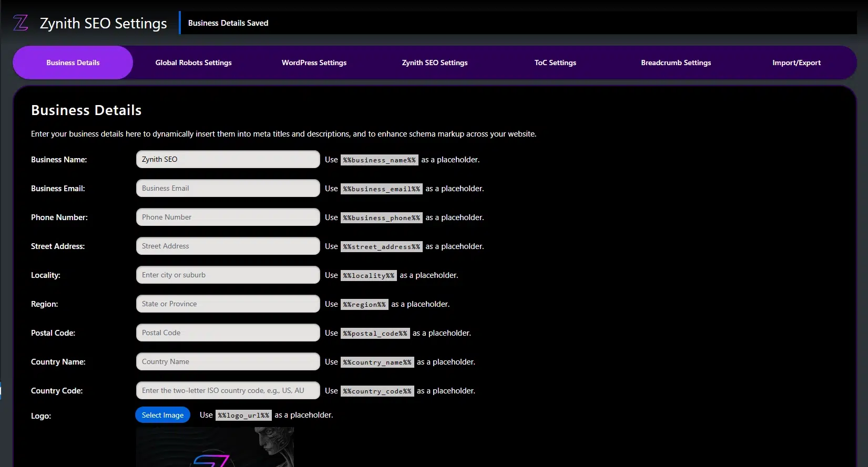
Task: Switch to Global Robots Settings tab
Action: [x=193, y=63]
